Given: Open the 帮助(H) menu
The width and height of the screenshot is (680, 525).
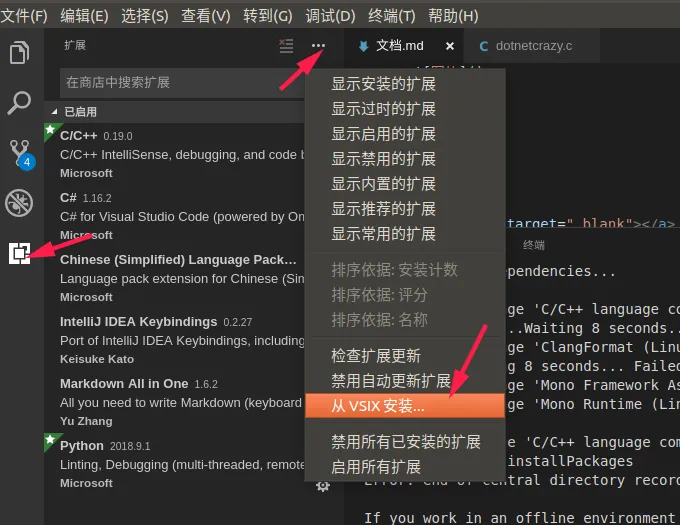Looking at the screenshot, I should [x=453, y=16].
